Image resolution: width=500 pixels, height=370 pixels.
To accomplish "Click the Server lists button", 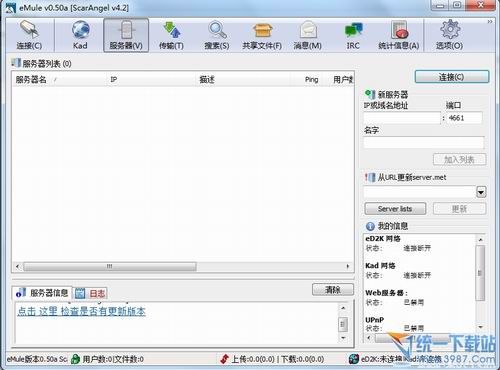I will pyautogui.click(x=395, y=209).
